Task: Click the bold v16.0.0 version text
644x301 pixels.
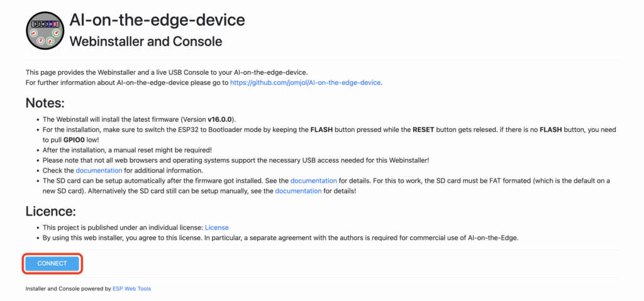Action: (225, 119)
